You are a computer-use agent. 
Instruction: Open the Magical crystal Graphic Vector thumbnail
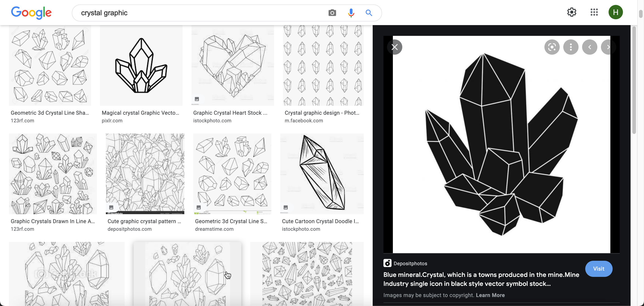coord(141,65)
